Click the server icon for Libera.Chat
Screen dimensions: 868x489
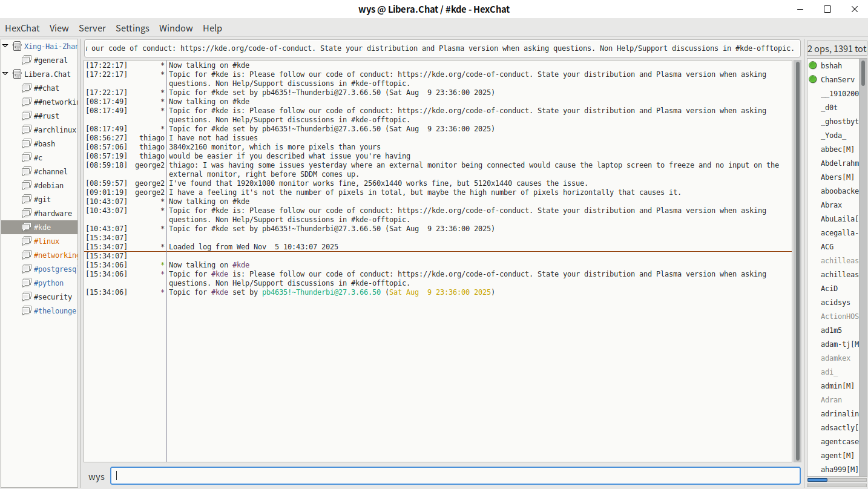(x=17, y=74)
